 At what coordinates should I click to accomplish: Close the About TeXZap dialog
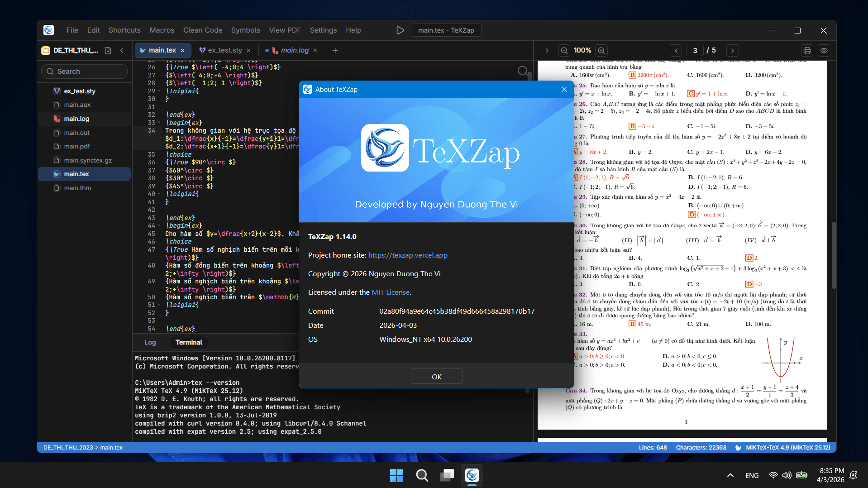coord(564,90)
